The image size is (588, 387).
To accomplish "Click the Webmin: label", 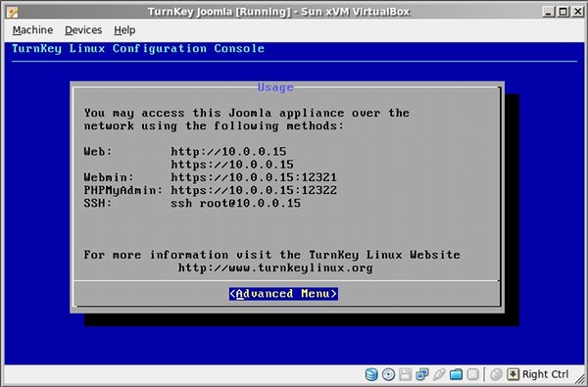I will [109, 177].
